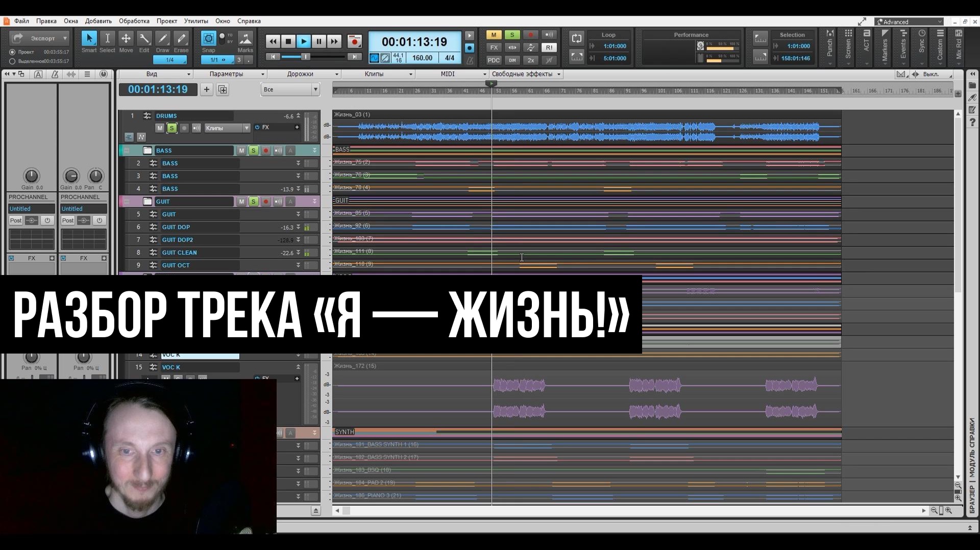Select the Проект radio option
The width and height of the screenshot is (980, 550).
pyautogui.click(x=12, y=52)
